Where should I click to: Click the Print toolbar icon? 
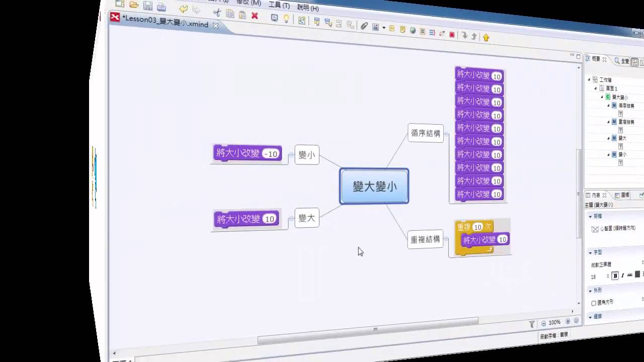[x=161, y=7]
